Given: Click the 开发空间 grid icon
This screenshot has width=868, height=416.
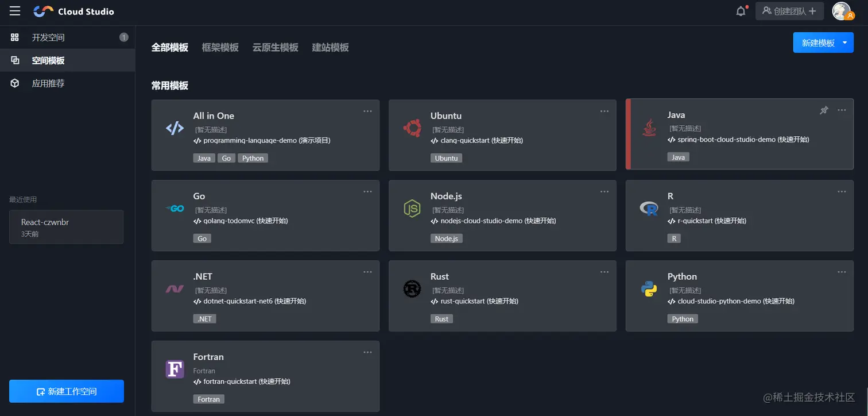Looking at the screenshot, I should 15,37.
